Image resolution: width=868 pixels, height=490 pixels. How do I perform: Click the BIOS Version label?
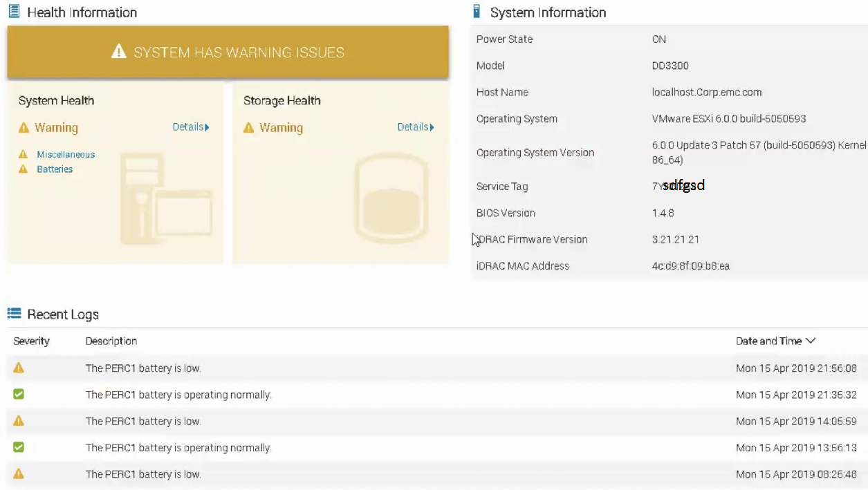506,213
